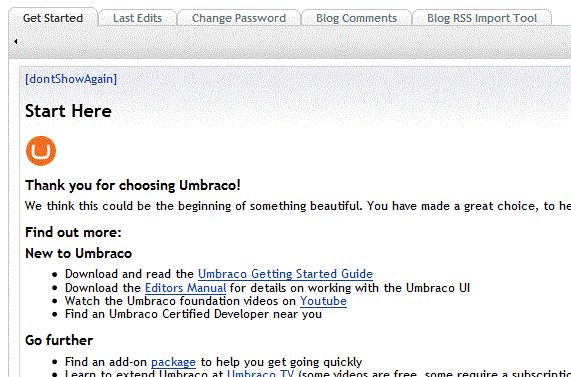Click the Start Here heading
The height and width of the screenshot is (377, 571).
[68, 111]
